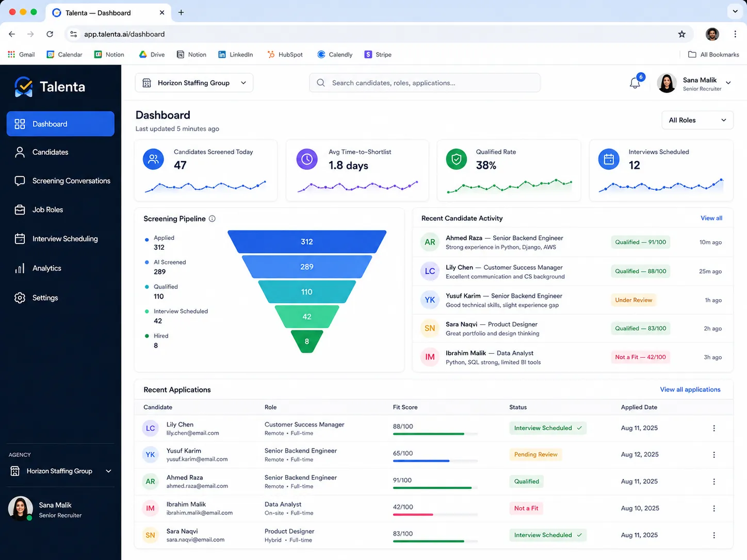Open Lily Chen's Interview Scheduled status badge
The image size is (747, 560).
click(x=548, y=428)
